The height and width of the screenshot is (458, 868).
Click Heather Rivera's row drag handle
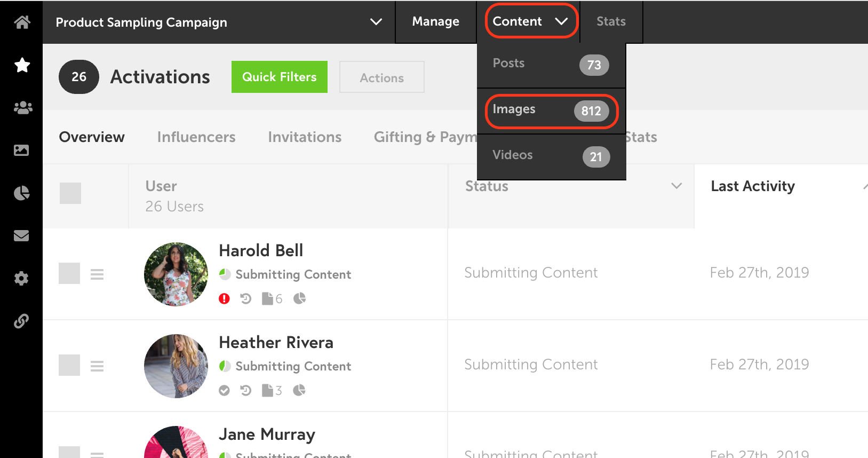click(x=97, y=366)
